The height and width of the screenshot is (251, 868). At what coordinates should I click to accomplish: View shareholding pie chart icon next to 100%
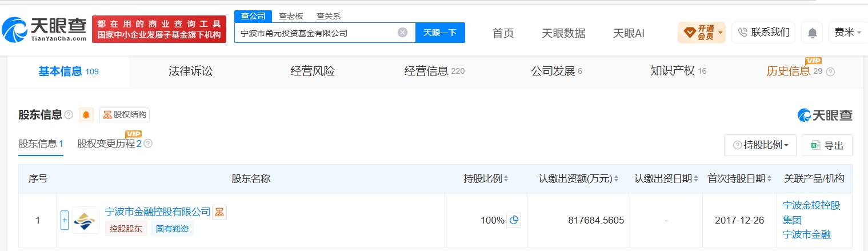(514, 220)
